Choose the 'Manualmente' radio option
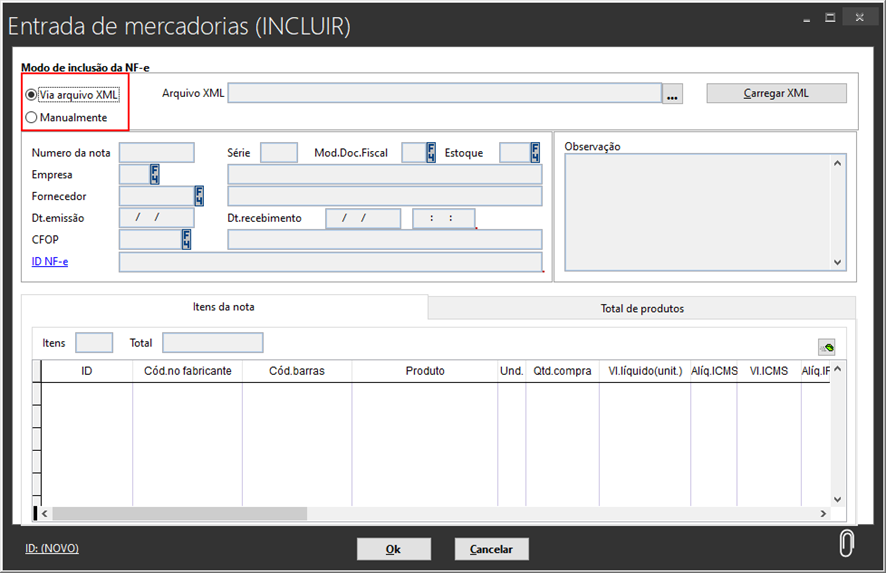The image size is (886, 573). point(32,117)
